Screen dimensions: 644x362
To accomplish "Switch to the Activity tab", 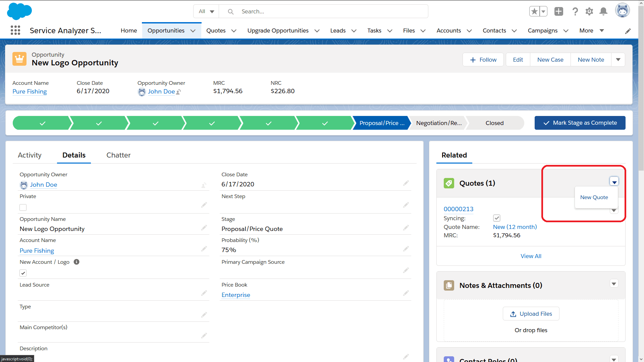I will (x=30, y=155).
